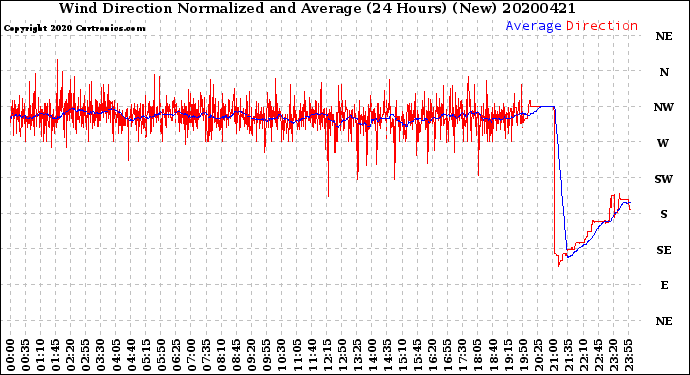
Task: Click the 15:10 time label
Action: coord(403,355)
